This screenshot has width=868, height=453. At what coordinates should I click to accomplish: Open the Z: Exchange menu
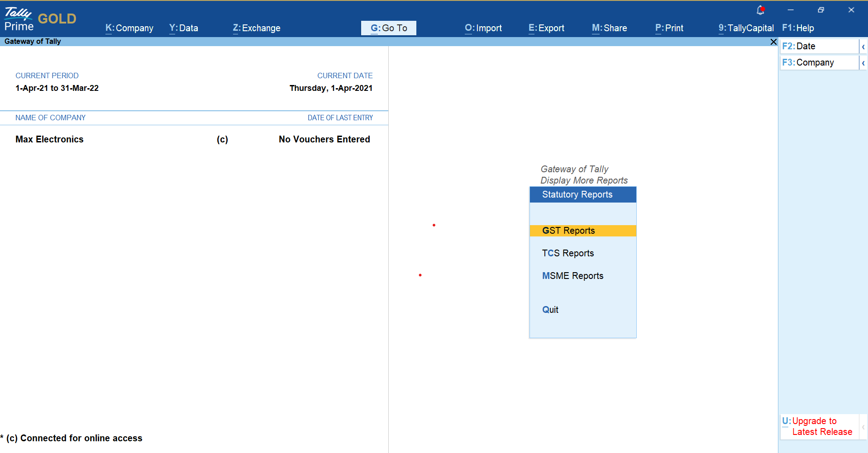[x=257, y=28]
